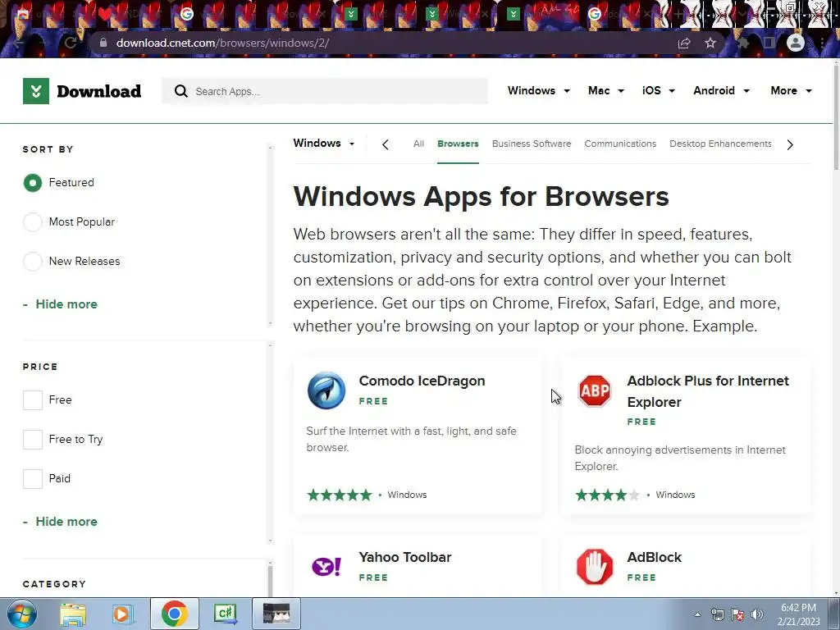Open the Action Center flag icon

tap(737, 614)
